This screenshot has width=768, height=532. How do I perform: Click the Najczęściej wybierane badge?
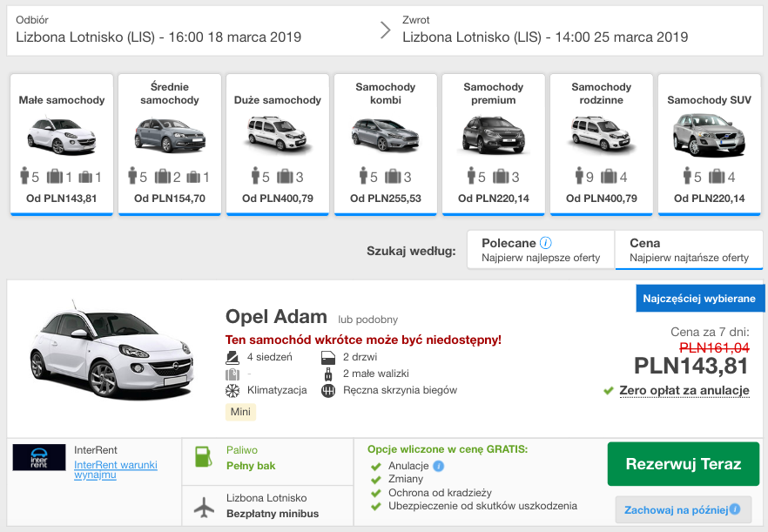[x=700, y=299]
